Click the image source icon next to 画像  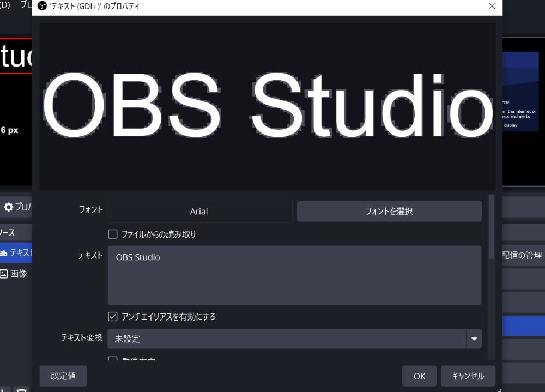pyautogui.click(x=3, y=274)
